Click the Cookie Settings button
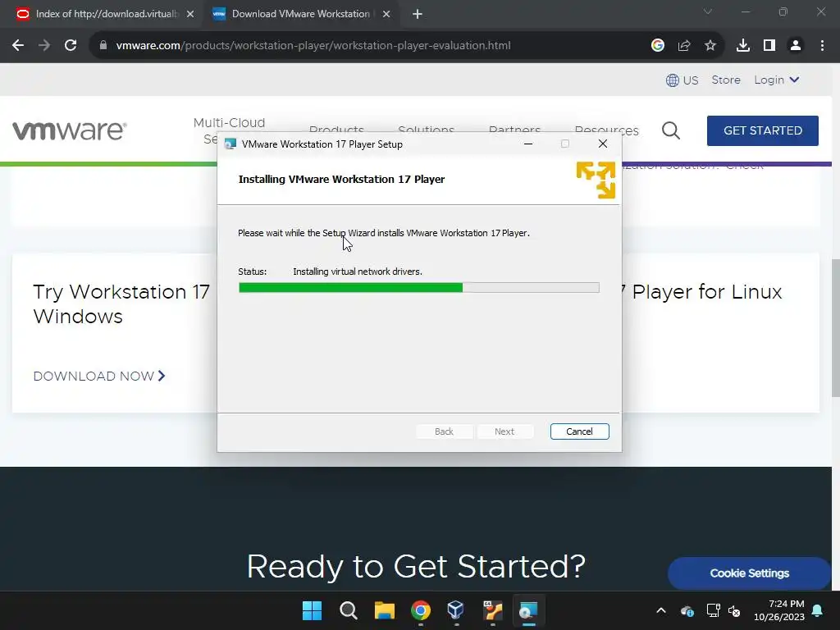 coord(749,573)
